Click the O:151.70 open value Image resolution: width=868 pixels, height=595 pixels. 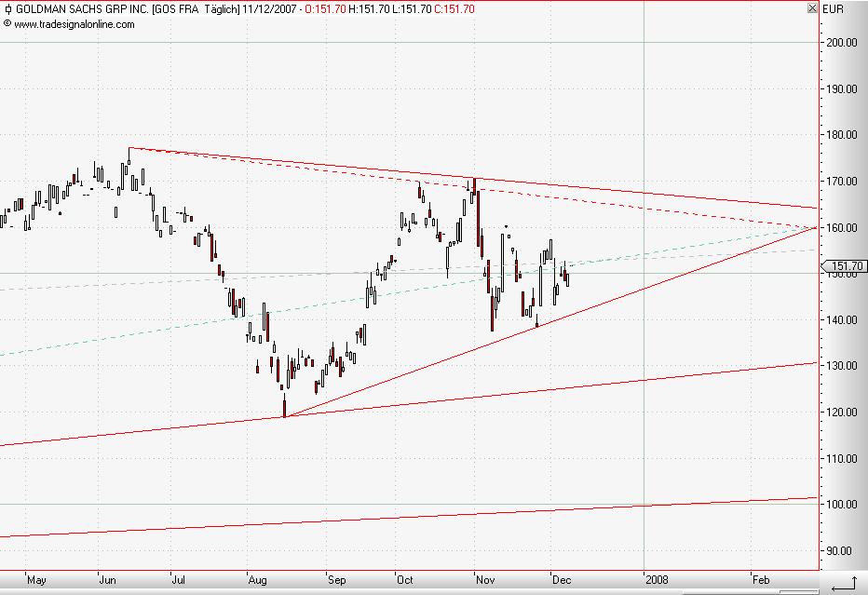click(x=326, y=9)
